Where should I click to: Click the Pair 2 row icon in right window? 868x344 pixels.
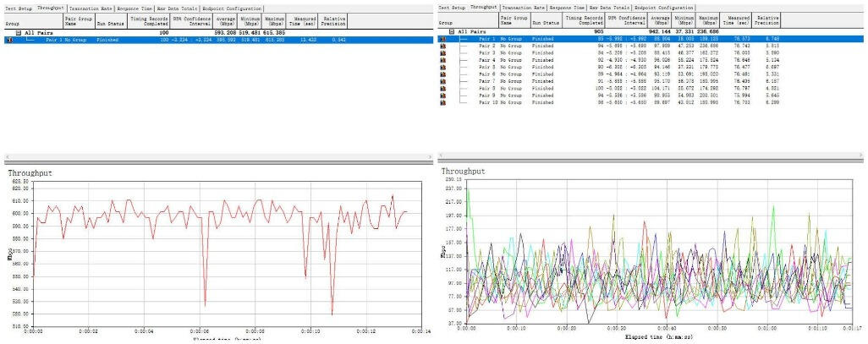[x=442, y=46]
